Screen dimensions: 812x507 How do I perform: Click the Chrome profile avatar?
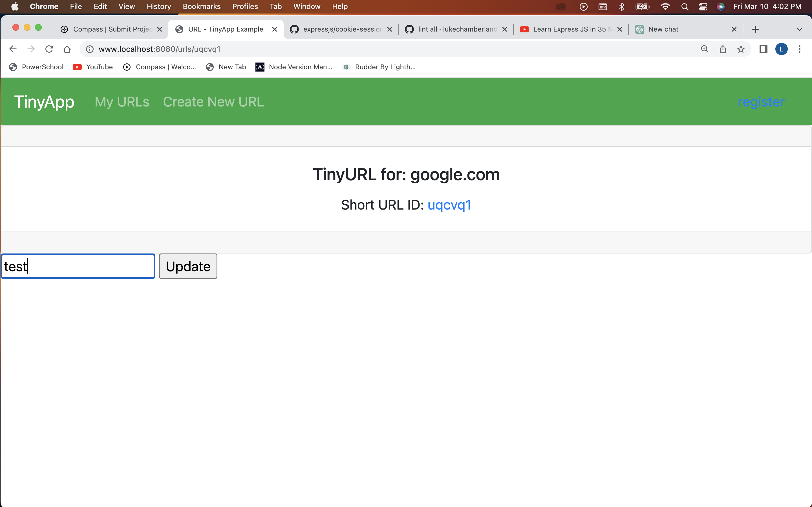pos(781,49)
